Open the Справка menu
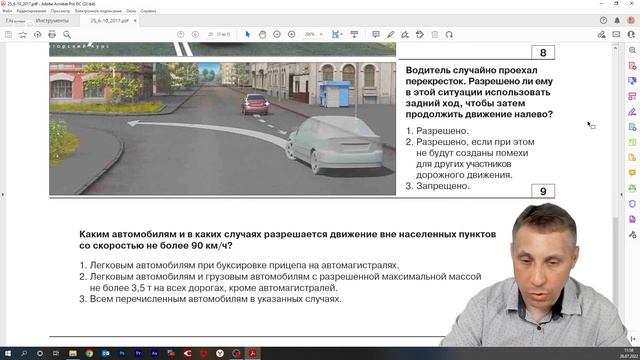Screen dimensions: 640x360 coord(148,11)
